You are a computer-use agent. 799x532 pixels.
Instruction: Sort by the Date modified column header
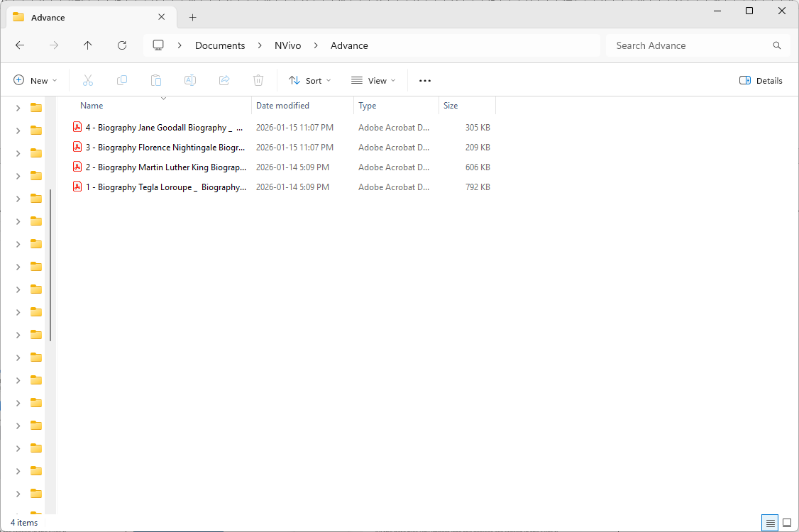click(x=282, y=106)
